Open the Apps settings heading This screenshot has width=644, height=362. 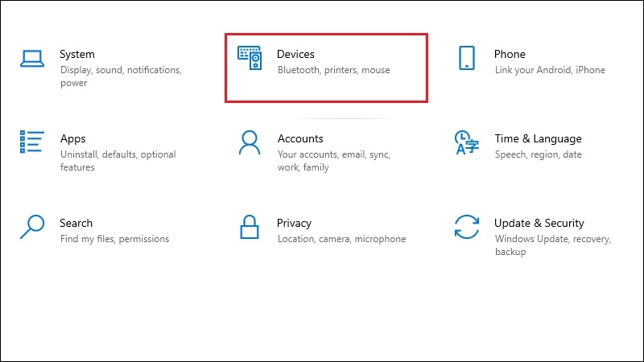coord(72,138)
